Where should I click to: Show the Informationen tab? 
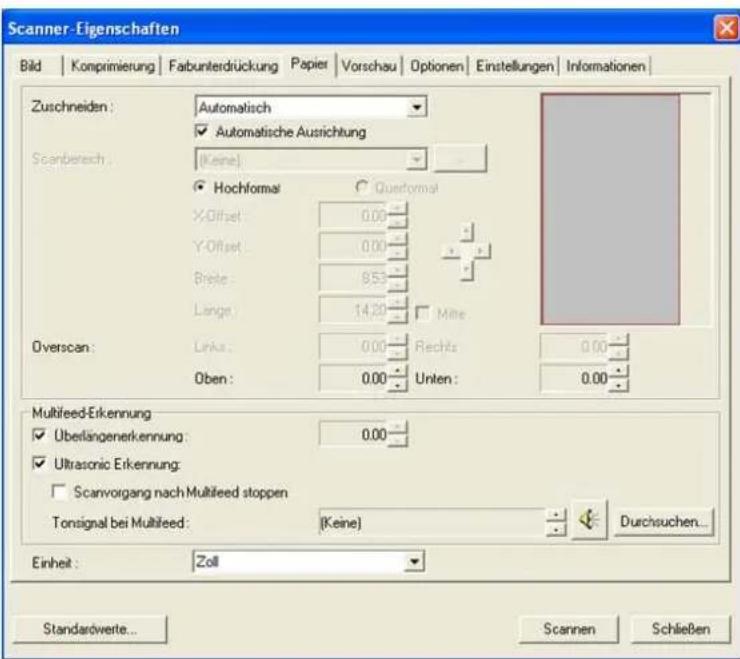[605, 66]
